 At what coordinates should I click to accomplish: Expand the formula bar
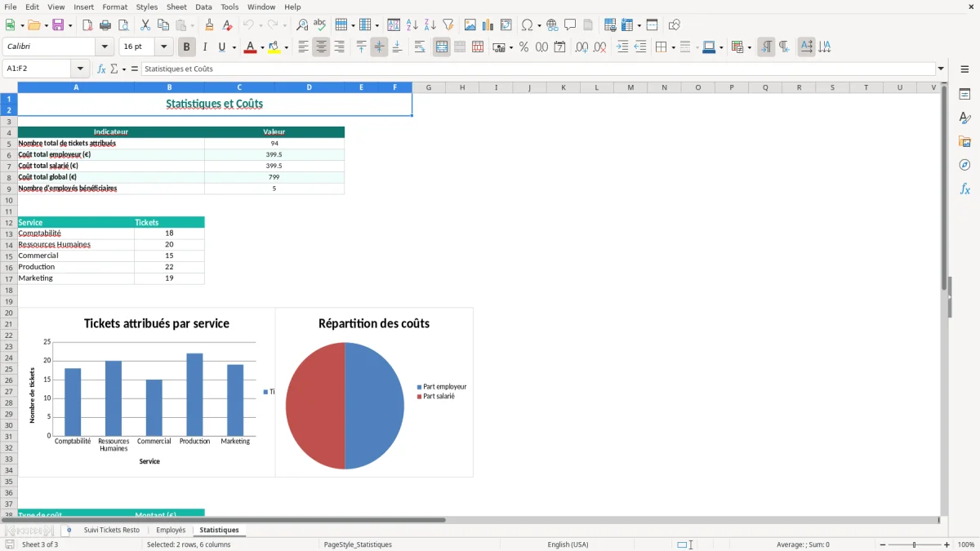coord(941,69)
